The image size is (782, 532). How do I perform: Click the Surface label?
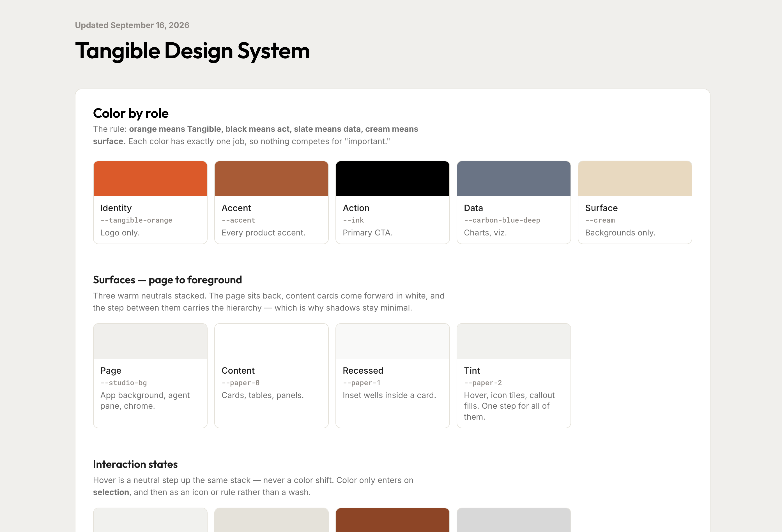(x=601, y=208)
